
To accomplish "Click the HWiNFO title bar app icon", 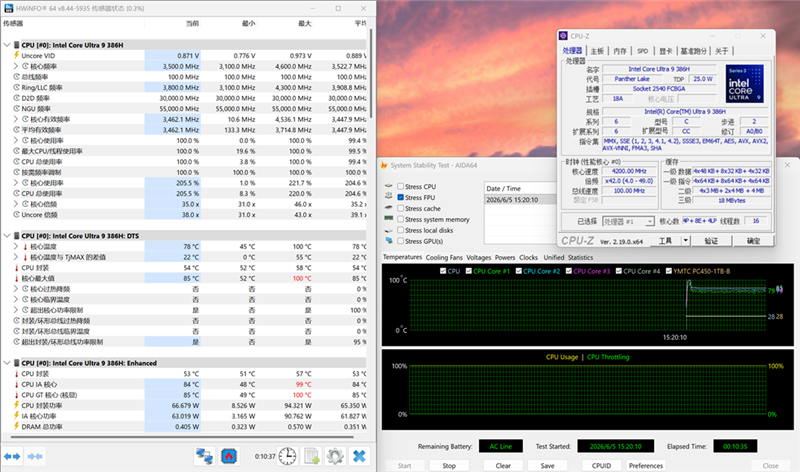I will coord(9,9).
